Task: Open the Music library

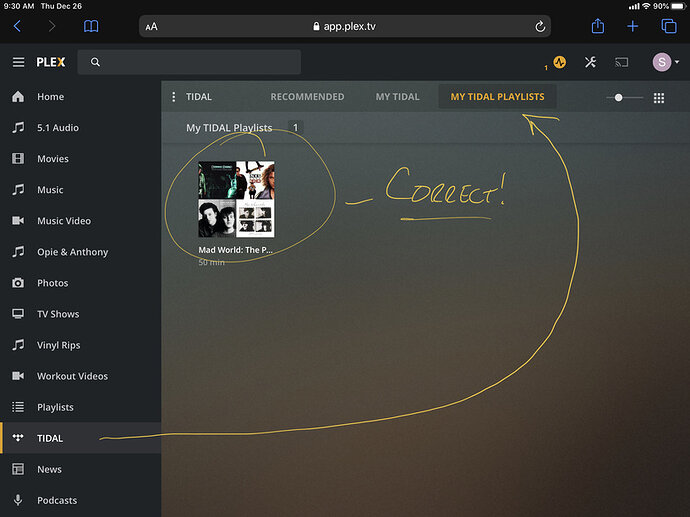Action: click(x=81, y=190)
